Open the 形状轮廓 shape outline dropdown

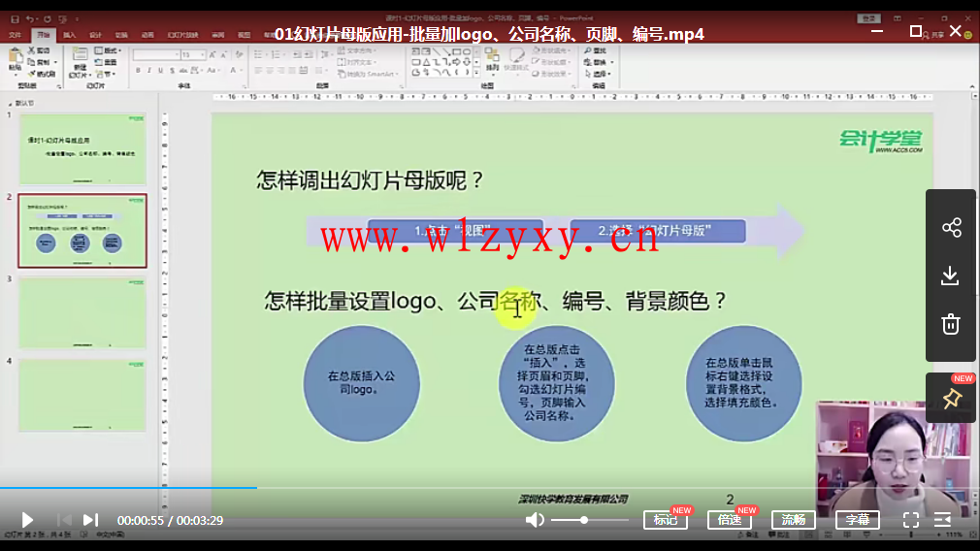pyautogui.click(x=551, y=62)
